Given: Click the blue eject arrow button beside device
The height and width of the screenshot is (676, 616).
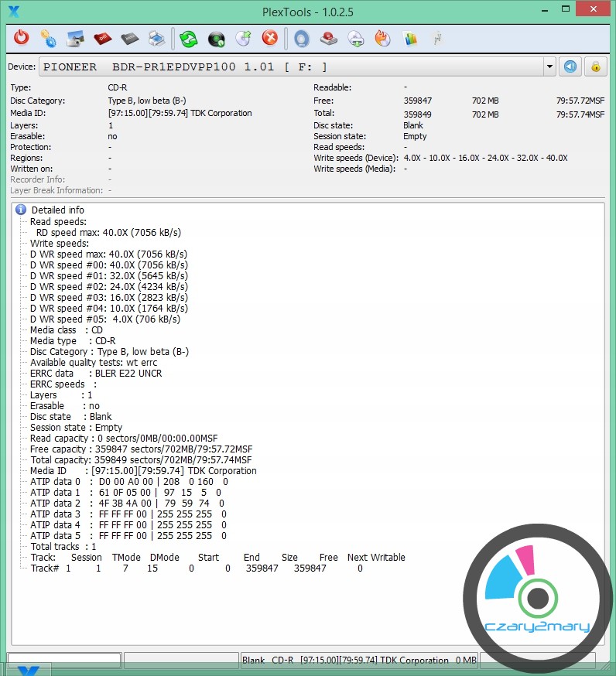Looking at the screenshot, I should click(x=570, y=67).
